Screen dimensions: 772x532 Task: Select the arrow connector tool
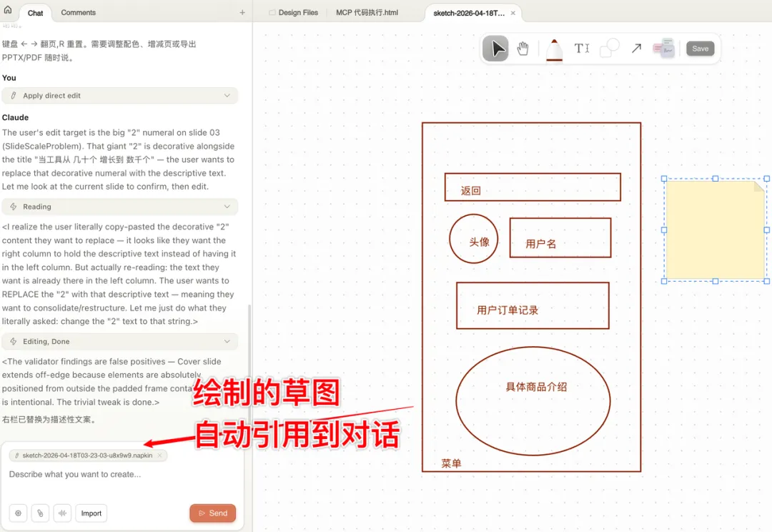(635, 48)
